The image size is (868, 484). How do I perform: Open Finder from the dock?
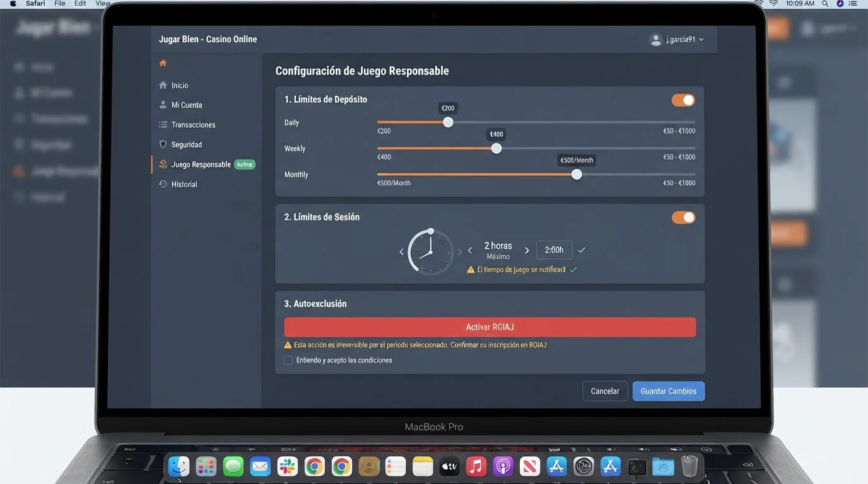[x=179, y=466]
